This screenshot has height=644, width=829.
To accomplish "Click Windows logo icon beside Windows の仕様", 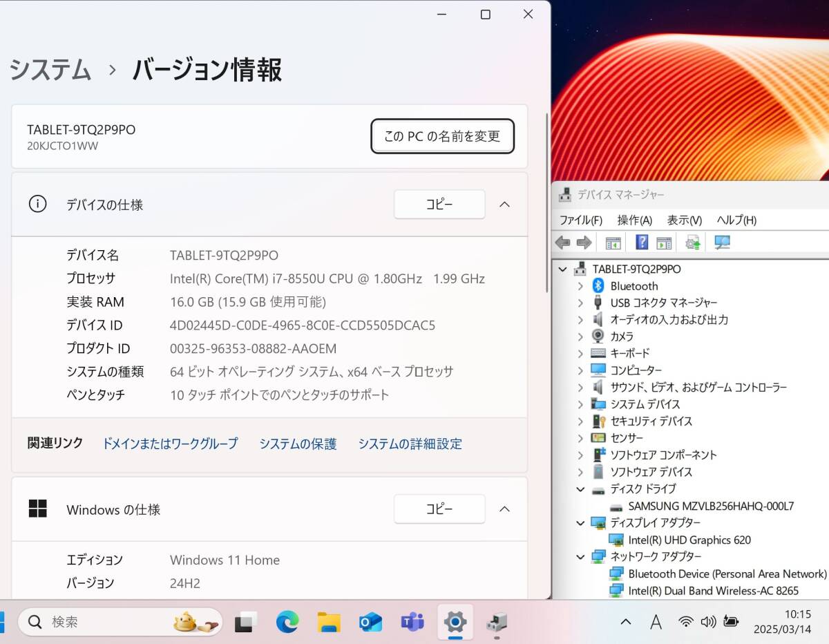I will click(x=37, y=509).
